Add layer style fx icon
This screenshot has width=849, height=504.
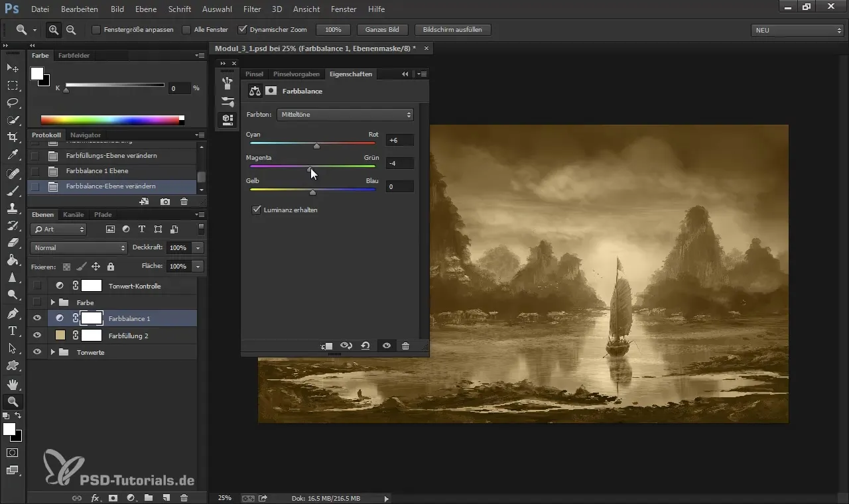(x=95, y=497)
